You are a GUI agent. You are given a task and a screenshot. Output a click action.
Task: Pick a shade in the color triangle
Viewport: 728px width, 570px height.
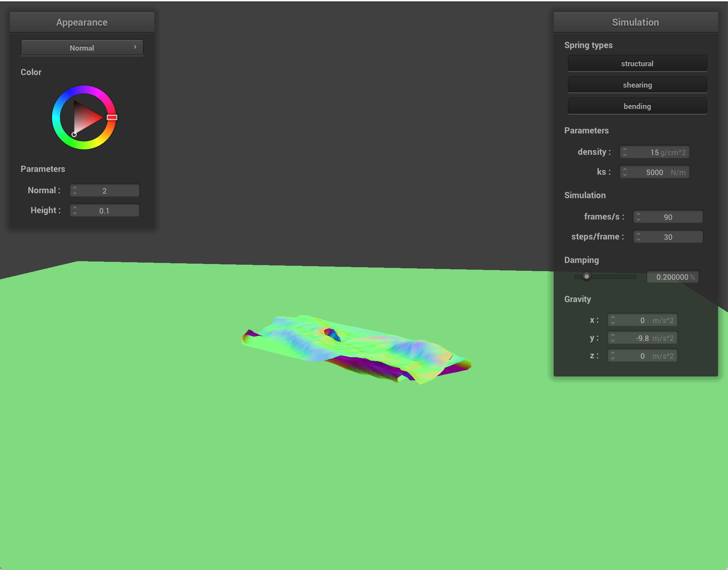tap(85, 118)
